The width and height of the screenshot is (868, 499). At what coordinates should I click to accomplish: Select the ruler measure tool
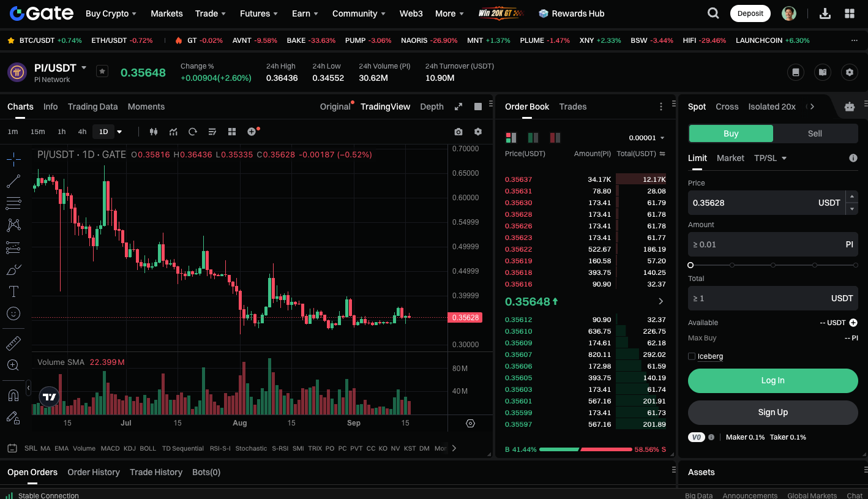[x=13, y=343]
